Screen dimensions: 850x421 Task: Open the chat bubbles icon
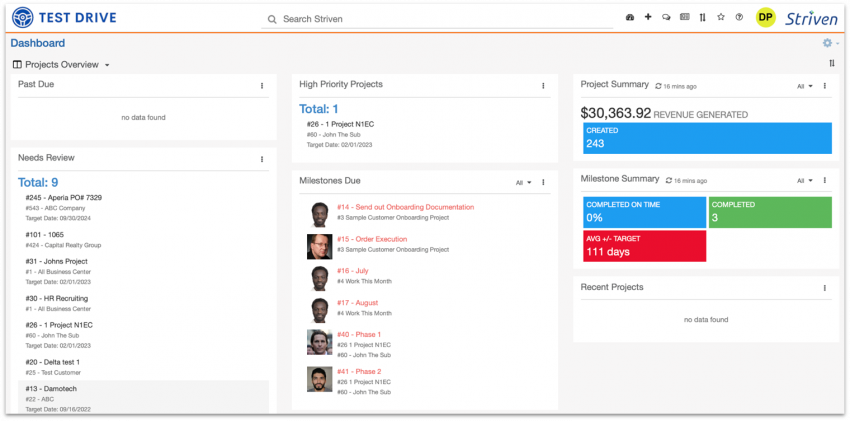click(666, 18)
